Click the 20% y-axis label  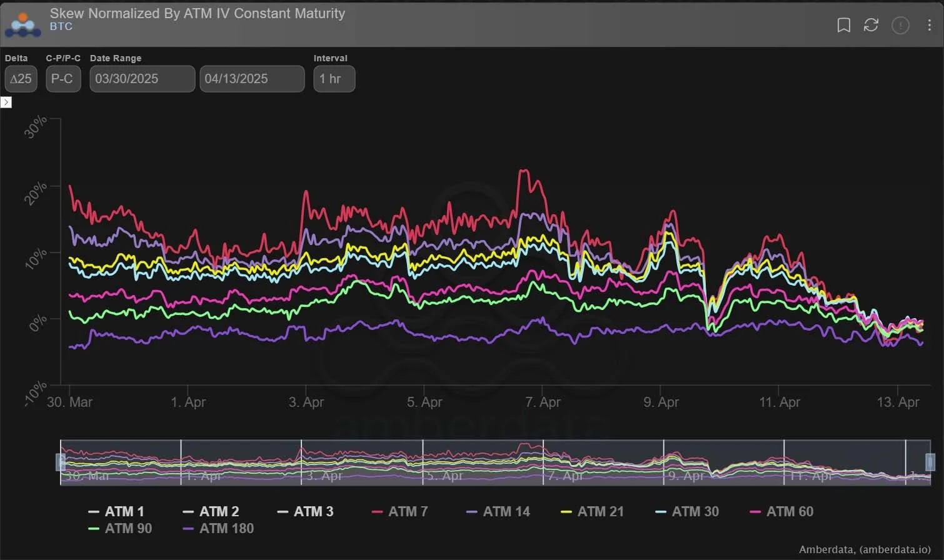point(36,193)
